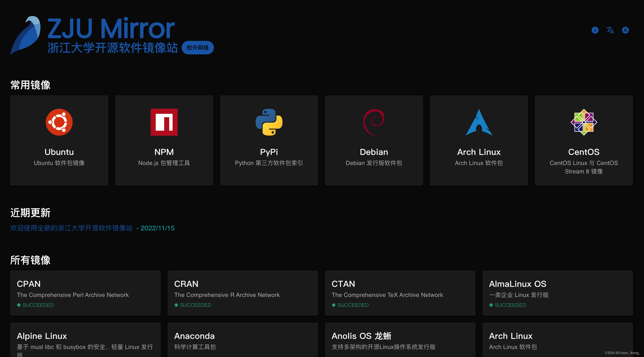
Task: Select the NPM mirror icon
Action: [164, 122]
